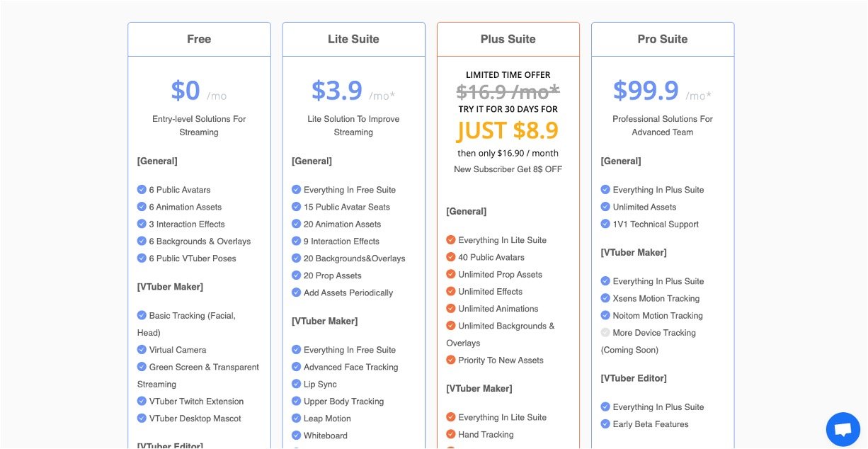
Task: Select the Plus Suite plan header
Action: [508, 40]
